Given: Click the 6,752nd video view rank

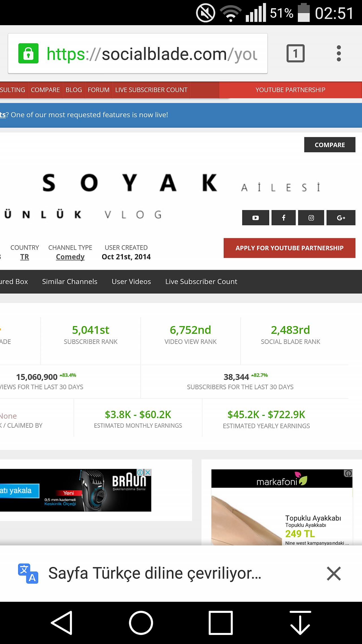Looking at the screenshot, I should [x=190, y=330].
